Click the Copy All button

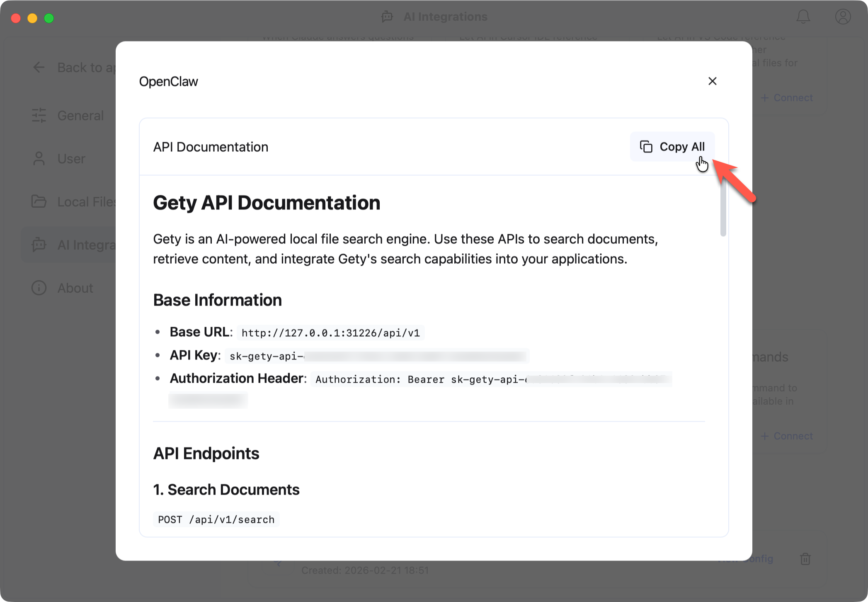672,146
